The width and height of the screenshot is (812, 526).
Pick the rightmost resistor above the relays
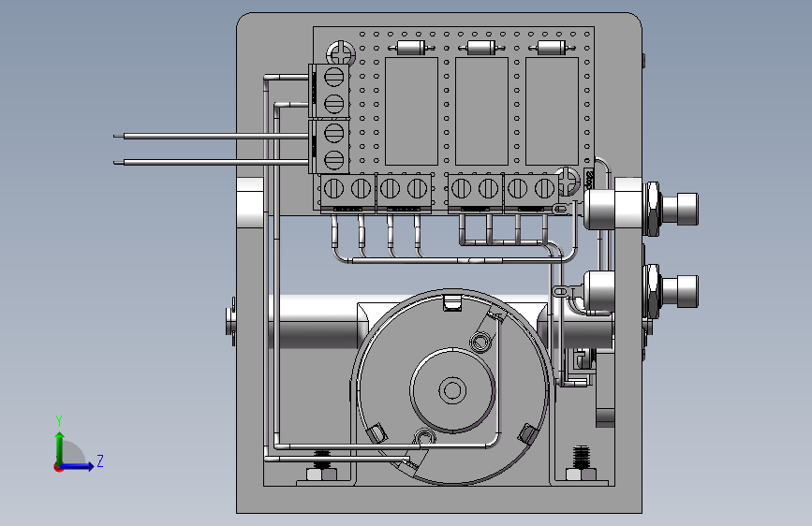pyautogui.click(x=552, y=49)
